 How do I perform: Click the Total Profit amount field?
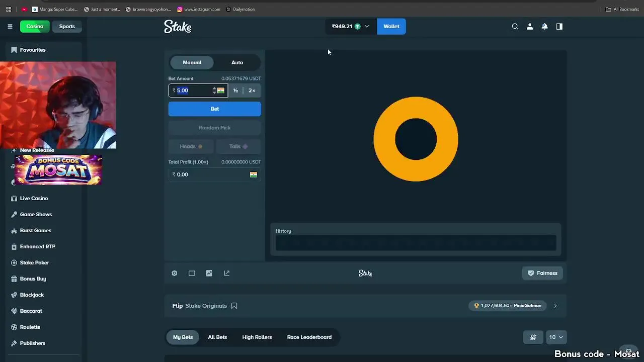click(215, 174)
